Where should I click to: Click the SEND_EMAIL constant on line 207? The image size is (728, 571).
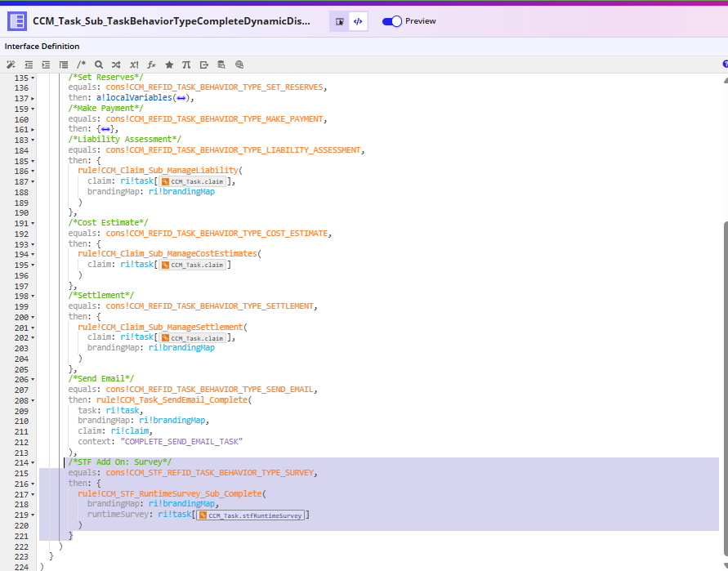(209, 390)
